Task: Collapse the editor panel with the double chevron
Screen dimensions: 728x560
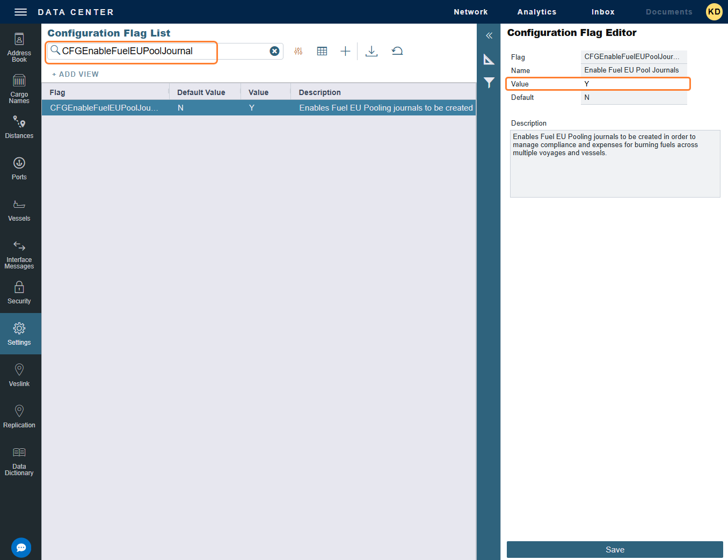Action: [x=489, y=35]
